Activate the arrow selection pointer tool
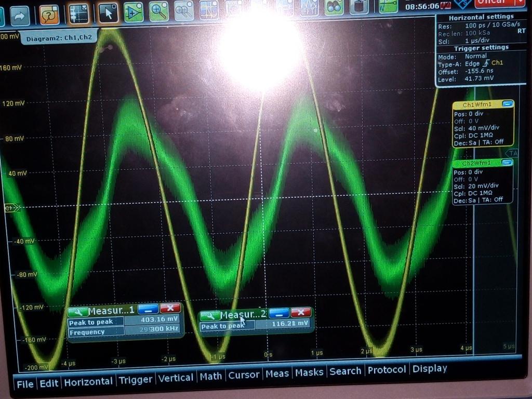This screenshot has width=532, height=399. point(108,13)
